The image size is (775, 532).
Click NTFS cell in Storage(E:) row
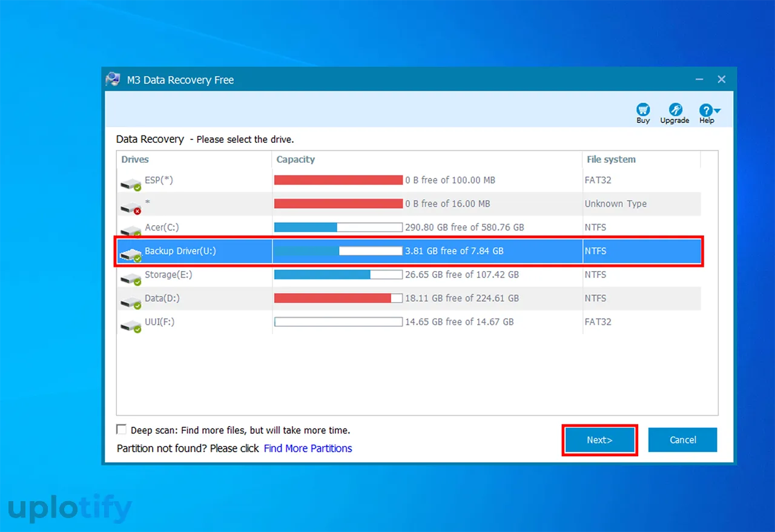596,274
